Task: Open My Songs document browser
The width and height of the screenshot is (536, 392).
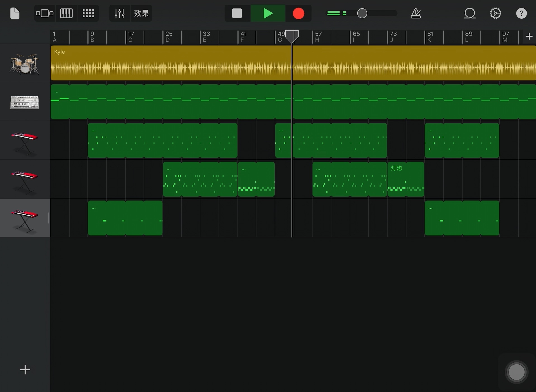Action: (x=15, y=13)
